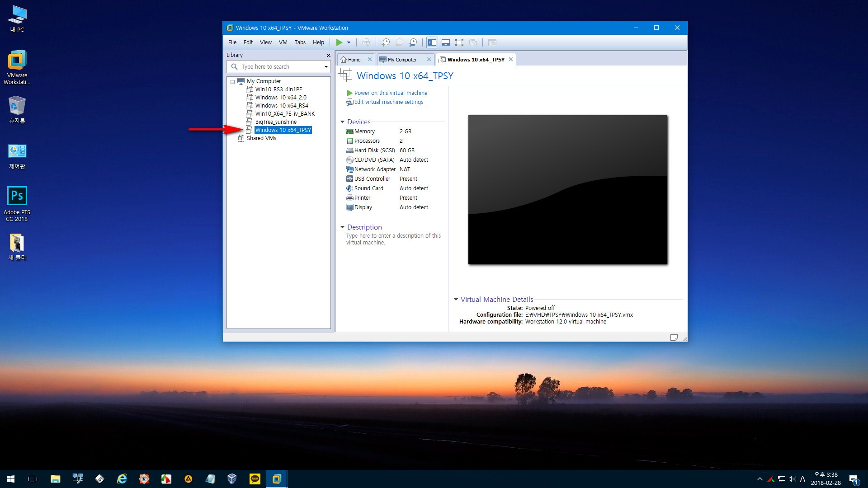Open the VM menu

coord(283,42)
